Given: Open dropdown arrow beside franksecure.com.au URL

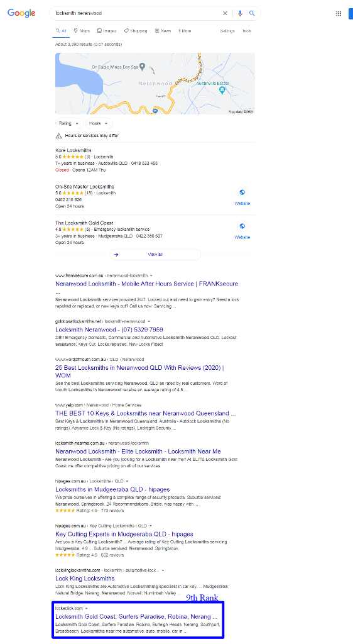Looking at the screenshot, I should (x=151, y=275).
